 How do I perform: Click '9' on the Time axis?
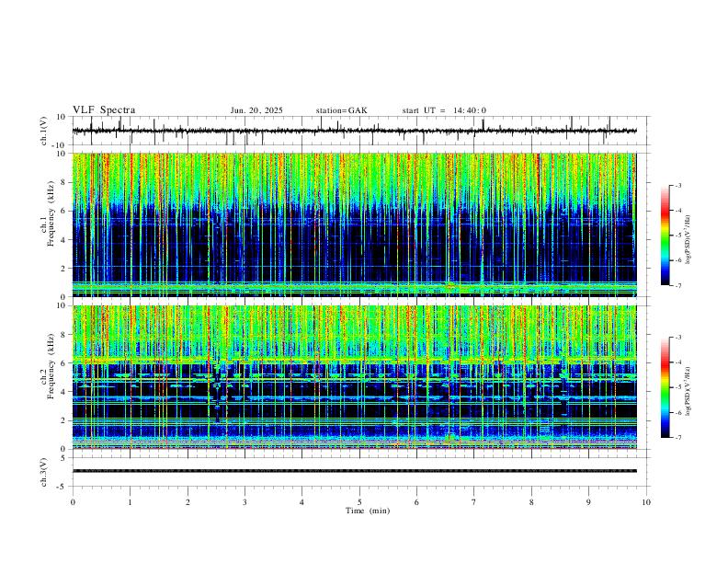point(588,502)
